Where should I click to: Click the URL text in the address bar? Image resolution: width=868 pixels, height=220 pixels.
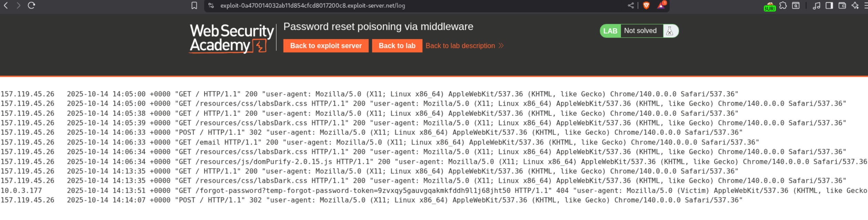coord(312,6)
